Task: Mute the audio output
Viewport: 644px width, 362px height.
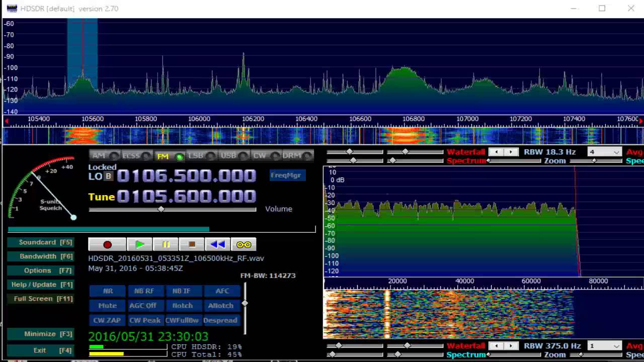Action: pyautogui.click(x=108, y=306)
